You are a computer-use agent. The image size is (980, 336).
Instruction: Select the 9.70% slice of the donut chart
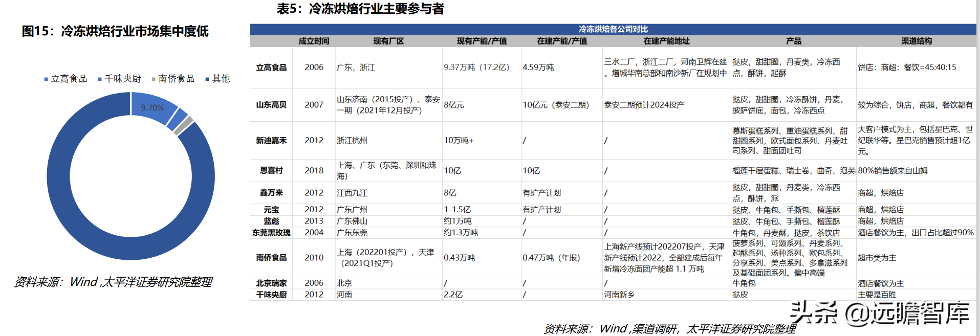(x=153, y=107)
